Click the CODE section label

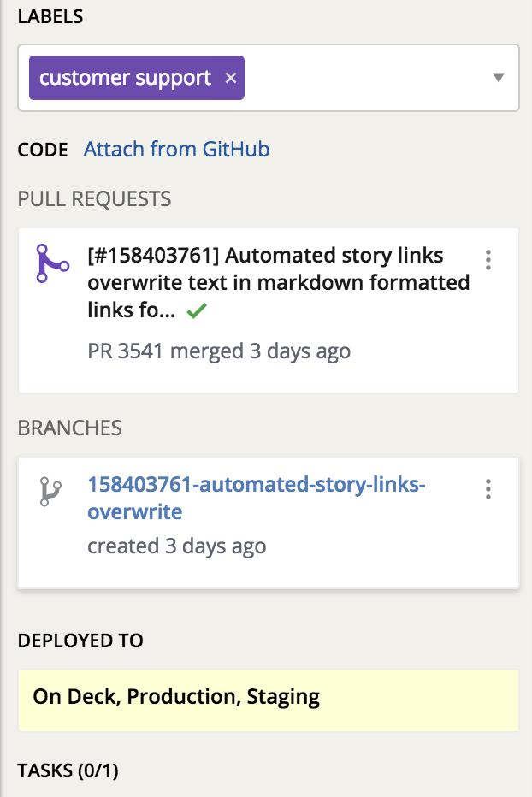click(43, 150)
